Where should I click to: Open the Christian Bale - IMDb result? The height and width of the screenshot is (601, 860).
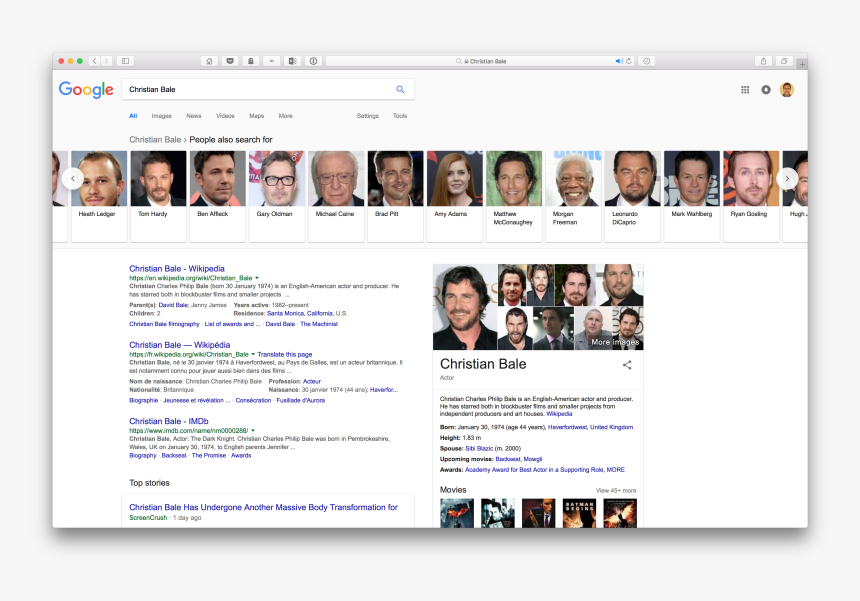[x=169, y=421]
